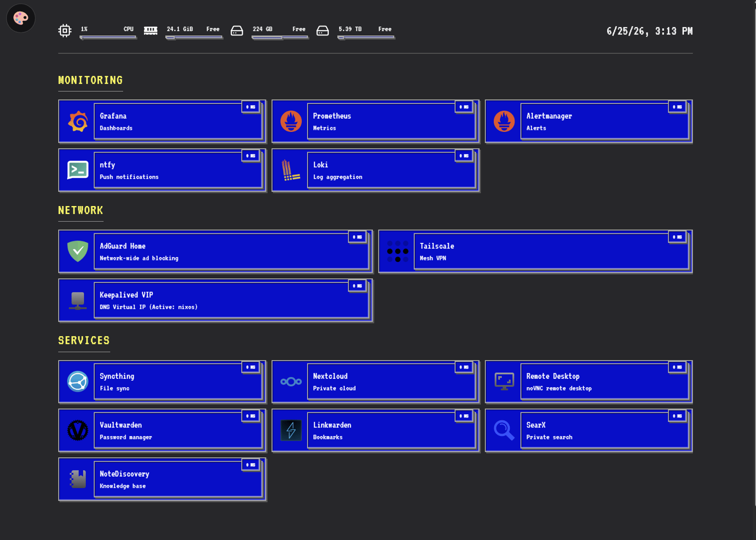
Task: Click the "Push notifications" description text
Action: pos(129,177)
